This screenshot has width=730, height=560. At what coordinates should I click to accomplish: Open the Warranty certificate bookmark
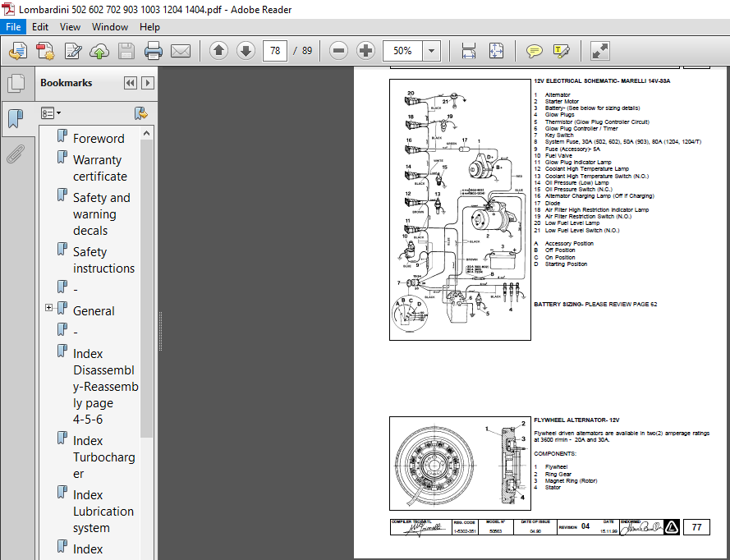pyautogui.click(x=99, y=168)
